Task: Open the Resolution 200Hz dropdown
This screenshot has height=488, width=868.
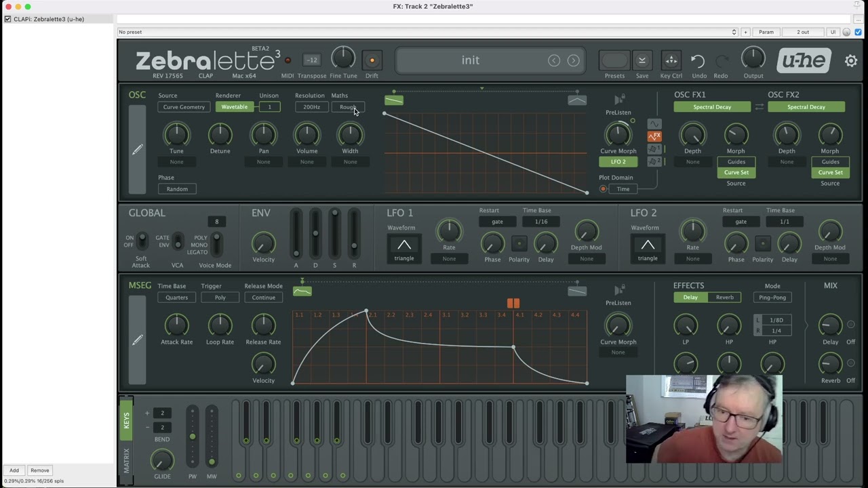Action: point(311,107)
